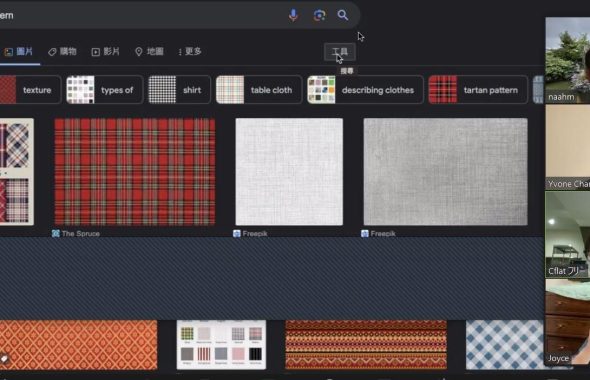
Task: Open the red tartan image result
Action: click(x=135, y=172)
